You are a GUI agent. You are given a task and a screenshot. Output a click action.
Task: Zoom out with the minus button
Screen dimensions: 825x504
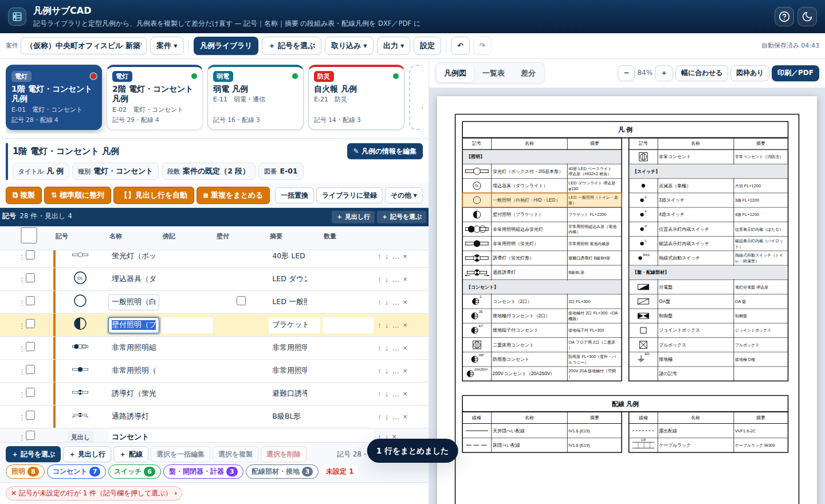pyautogui.click(x=626, y=73)
